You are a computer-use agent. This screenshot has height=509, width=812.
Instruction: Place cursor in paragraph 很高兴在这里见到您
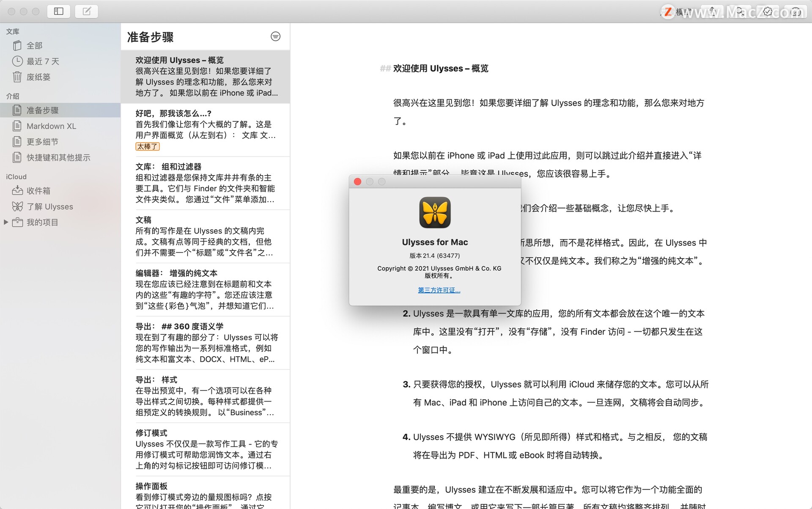tap(549, 112)
